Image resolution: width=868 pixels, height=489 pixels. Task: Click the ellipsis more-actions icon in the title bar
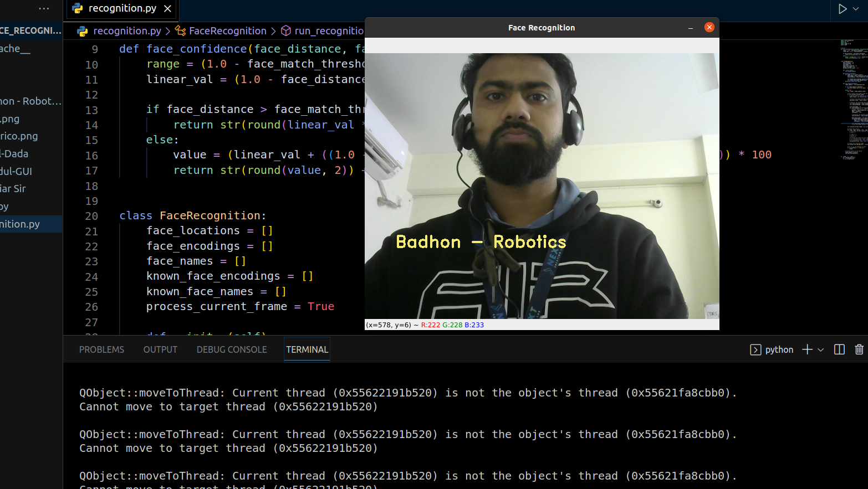click(x=44, y=8)
